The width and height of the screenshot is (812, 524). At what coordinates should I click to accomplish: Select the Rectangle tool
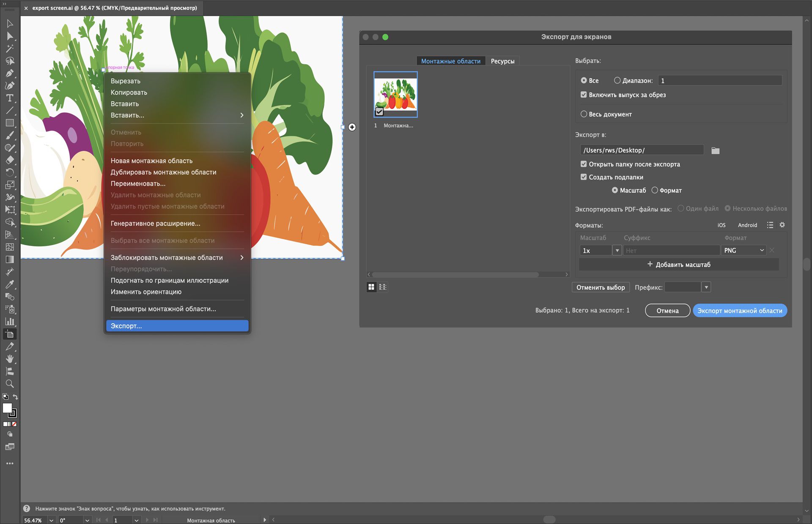click(10, 123)
